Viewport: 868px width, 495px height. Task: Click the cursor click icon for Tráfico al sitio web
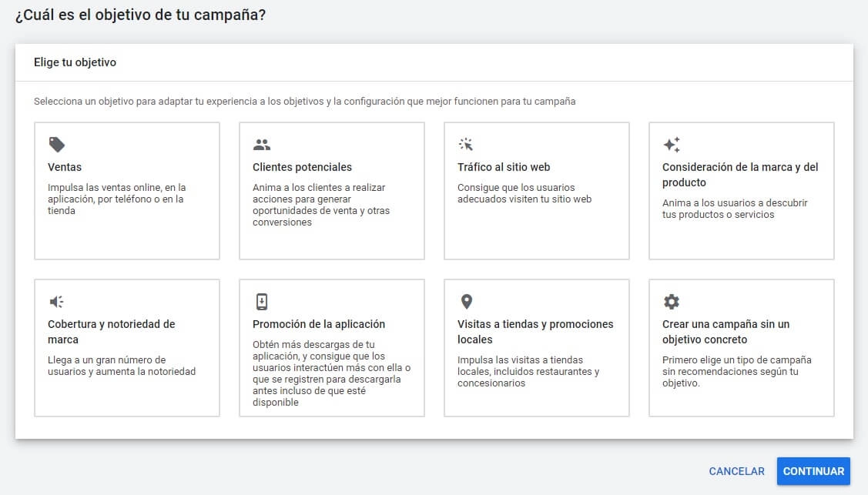pos(465,145)
